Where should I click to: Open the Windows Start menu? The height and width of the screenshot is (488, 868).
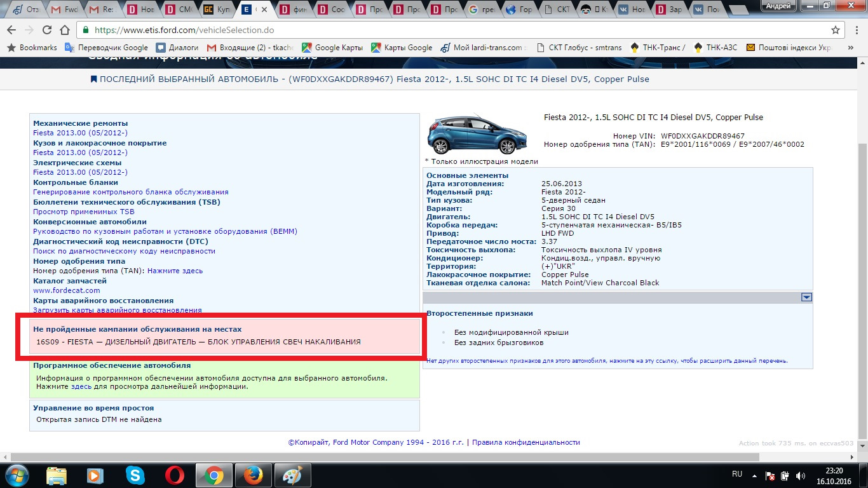pos(17,475)
